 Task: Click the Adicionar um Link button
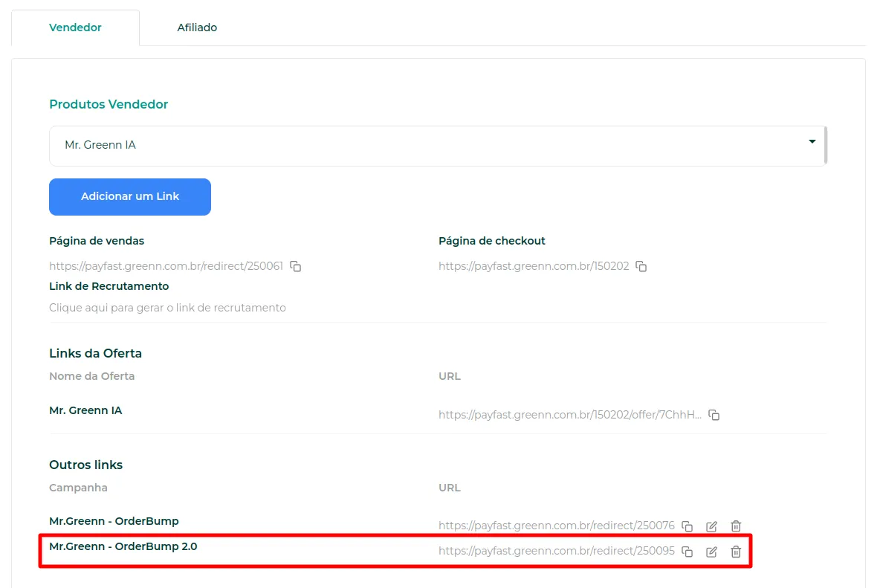click(x=130, y=197)
